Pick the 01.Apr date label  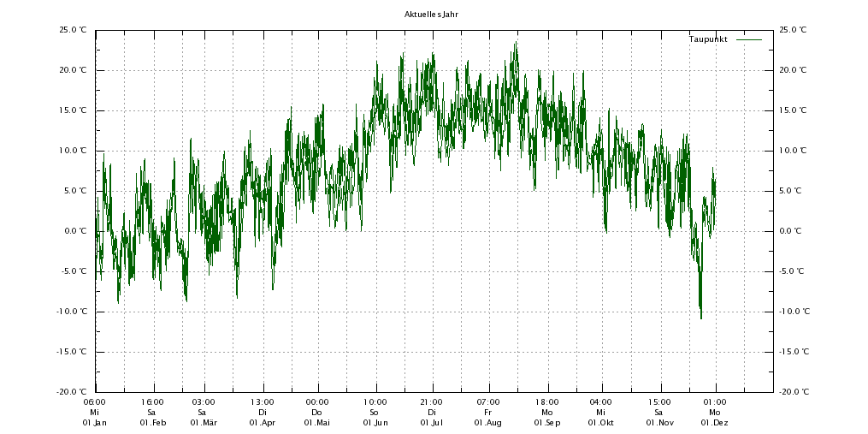262,423
